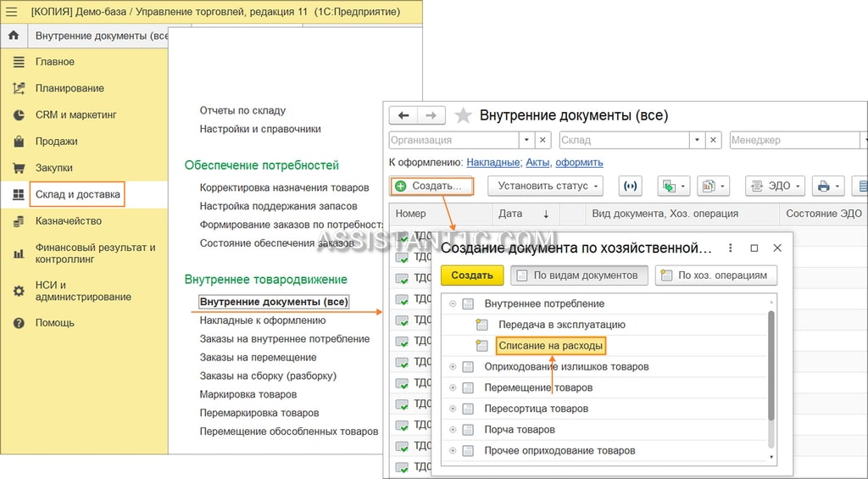Click the Главное list icon
The height and width of the screenshot is (479, 868).
[19, 62]
